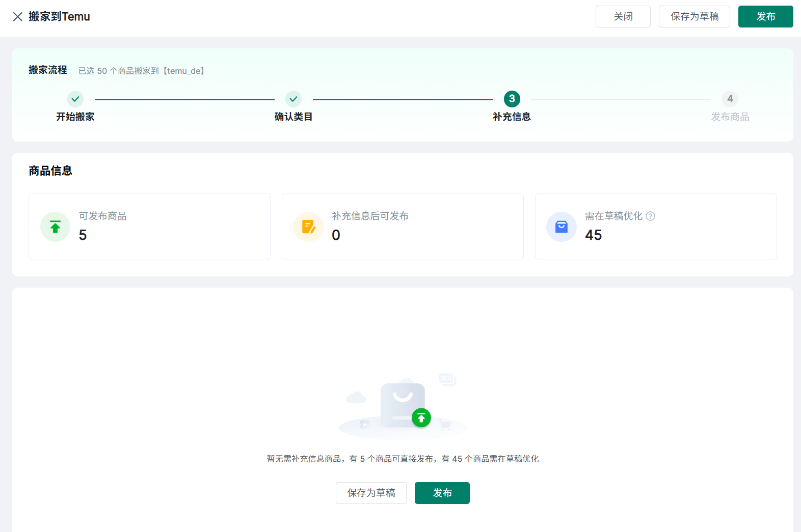The height and width of the screenshot is (532, 801).
Task: Click yellow edit icon in 补充信息后可发布 card
Action: pyautogui.click(x=308, y=227)
